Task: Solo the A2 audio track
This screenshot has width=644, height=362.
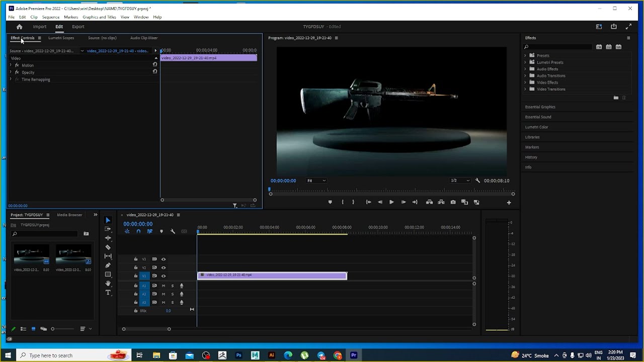Action: [172, 294]
